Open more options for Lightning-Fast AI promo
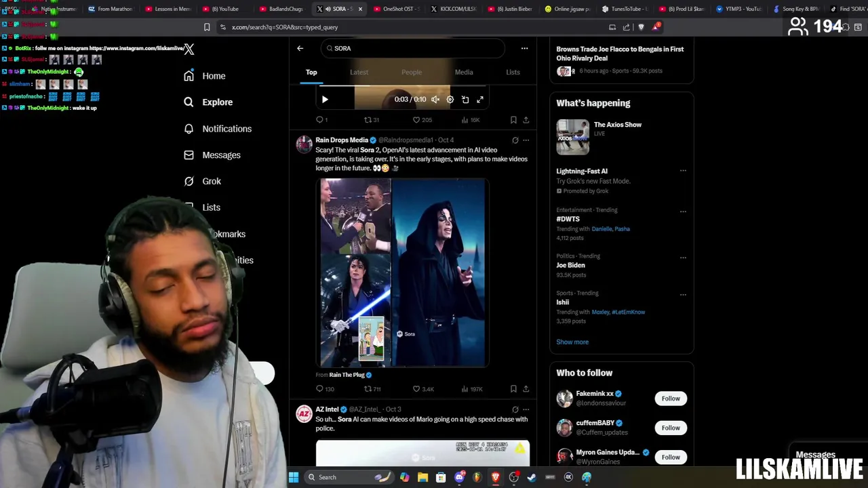The height and width of the screenshot is (488, 868). pos(683,171)
